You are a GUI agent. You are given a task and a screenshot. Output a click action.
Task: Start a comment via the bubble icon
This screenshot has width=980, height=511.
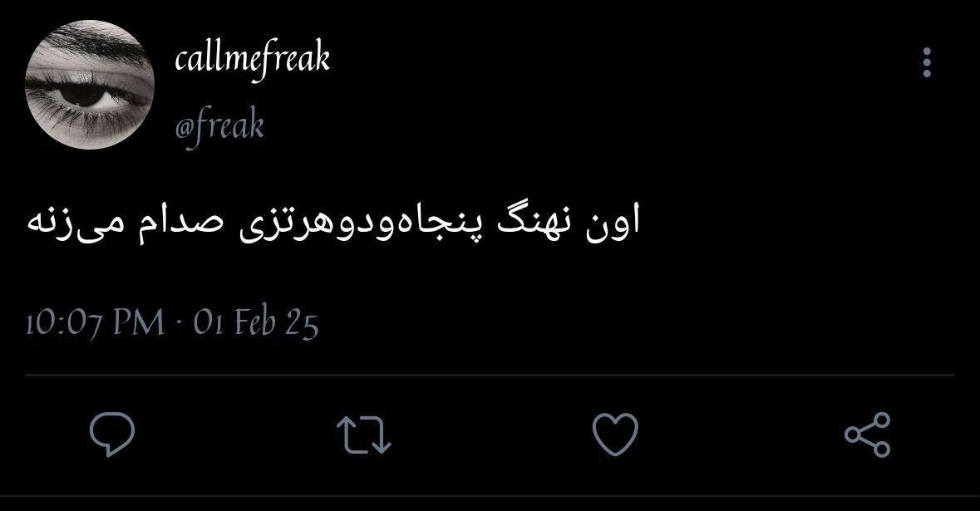pyautogui.click(x=112, y=435)
